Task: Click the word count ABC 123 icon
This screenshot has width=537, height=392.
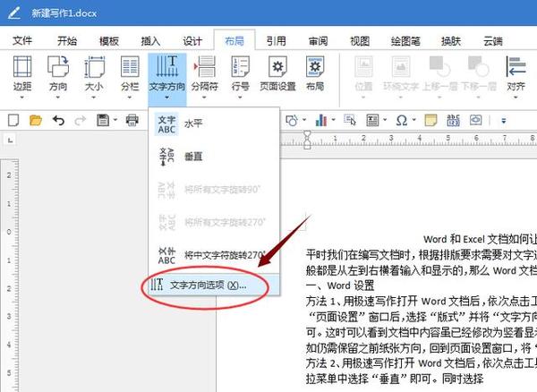Action: pos(453,121)
